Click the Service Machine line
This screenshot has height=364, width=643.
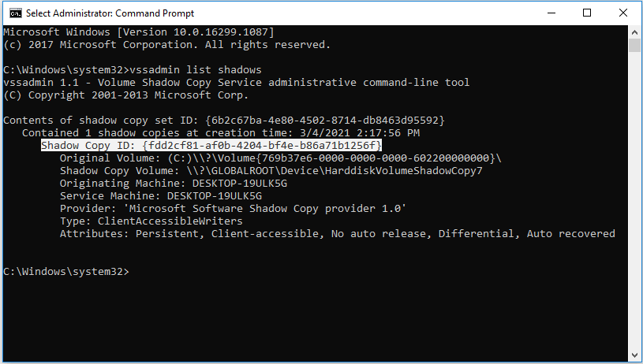pos(161,196)
